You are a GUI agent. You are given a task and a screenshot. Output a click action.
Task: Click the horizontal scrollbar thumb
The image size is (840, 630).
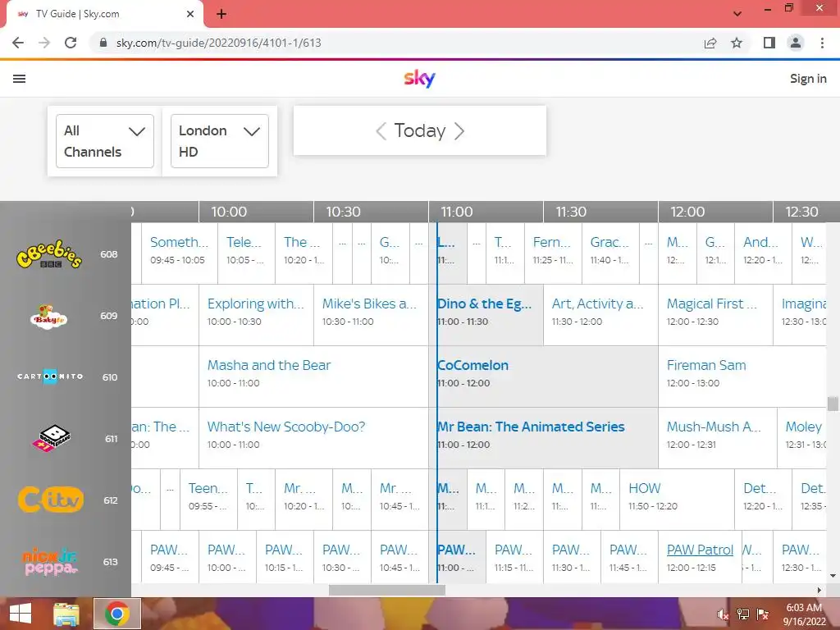[387, 590]
